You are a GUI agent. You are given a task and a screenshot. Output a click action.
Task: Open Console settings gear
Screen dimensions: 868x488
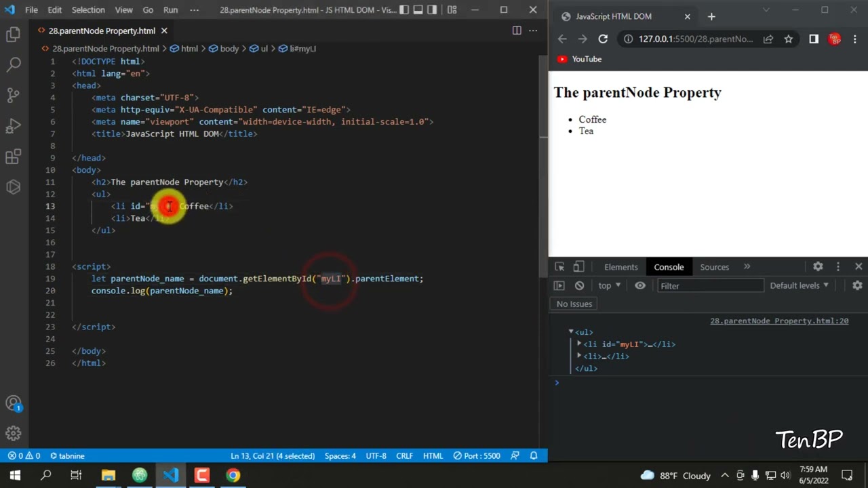point(857,286)
